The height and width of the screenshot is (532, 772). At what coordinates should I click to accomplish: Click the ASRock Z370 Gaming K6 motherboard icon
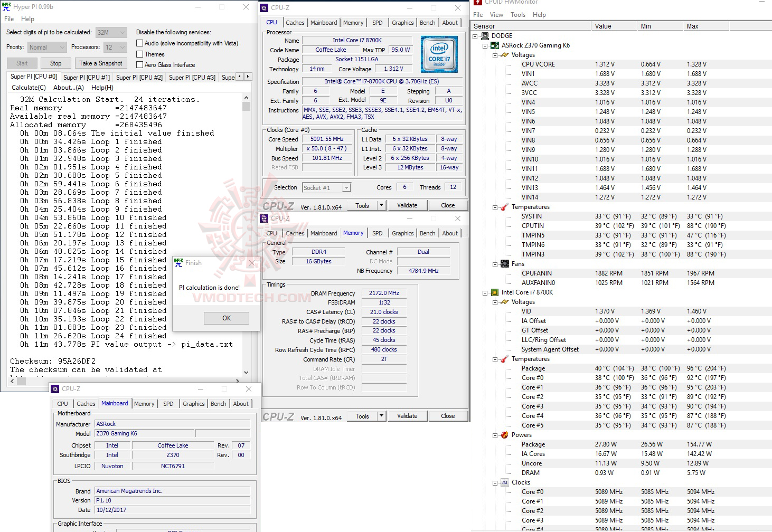(494, 45)
